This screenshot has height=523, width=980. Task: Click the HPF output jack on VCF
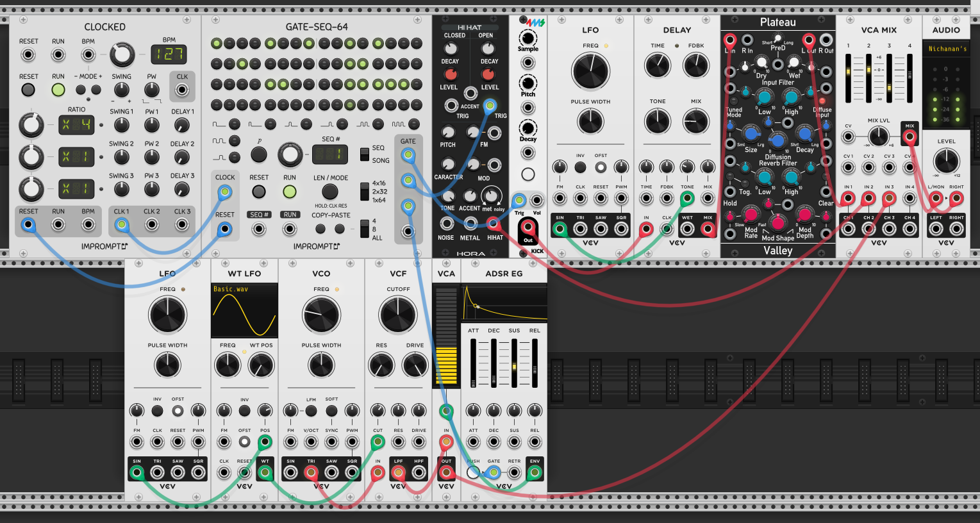point(419,473)
